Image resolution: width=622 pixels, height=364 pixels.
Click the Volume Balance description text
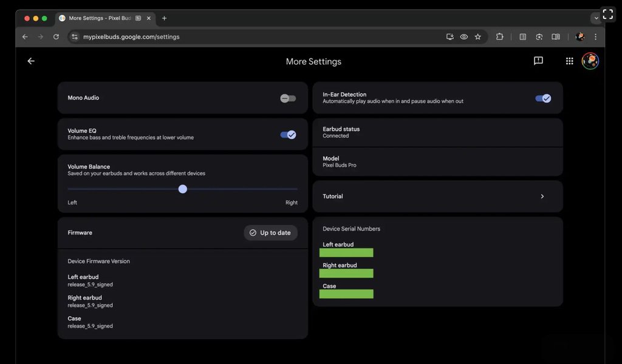(x=137, y=174)
